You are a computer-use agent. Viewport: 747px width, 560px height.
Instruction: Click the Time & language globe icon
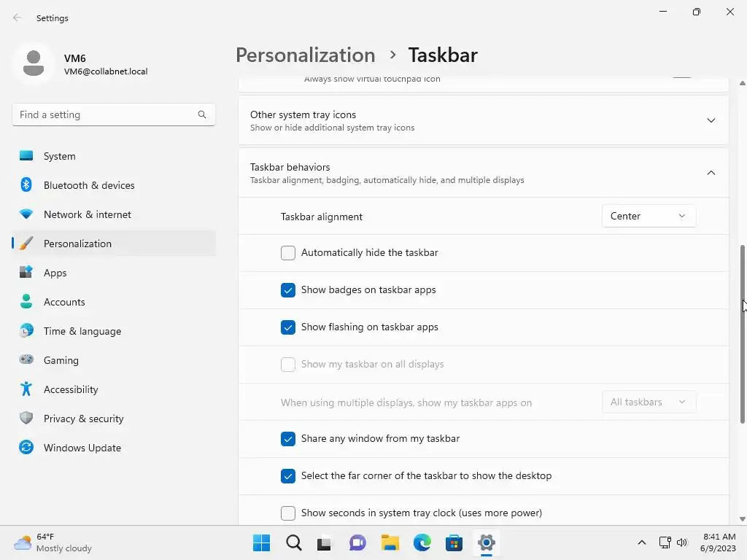pyautogui.click(x=26, y=330)
